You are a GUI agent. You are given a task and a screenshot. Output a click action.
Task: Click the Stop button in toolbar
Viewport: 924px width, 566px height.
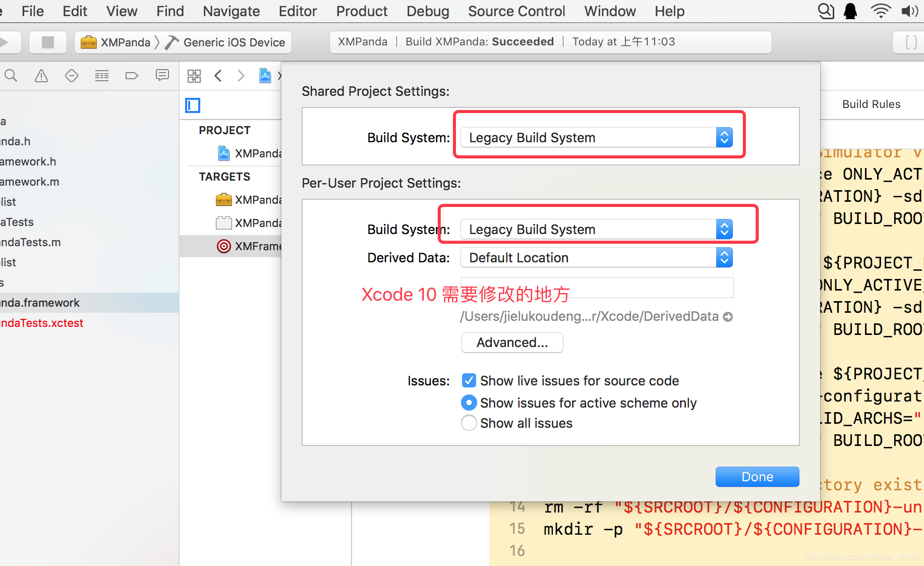[48, 42]
